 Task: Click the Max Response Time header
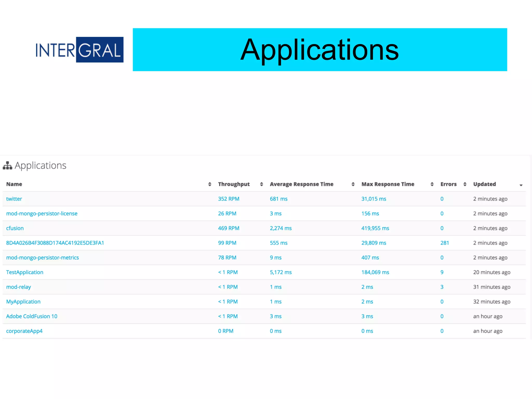tap(388, 184)
